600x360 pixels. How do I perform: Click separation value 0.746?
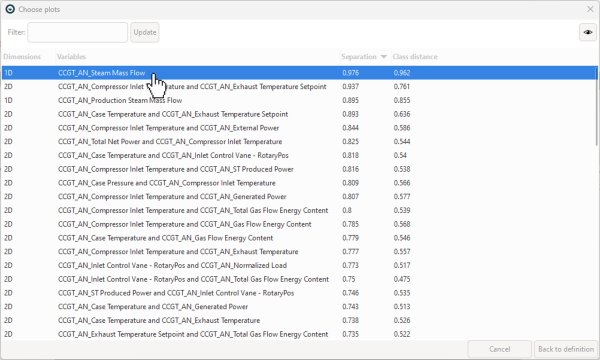click(x=351, y=293)
